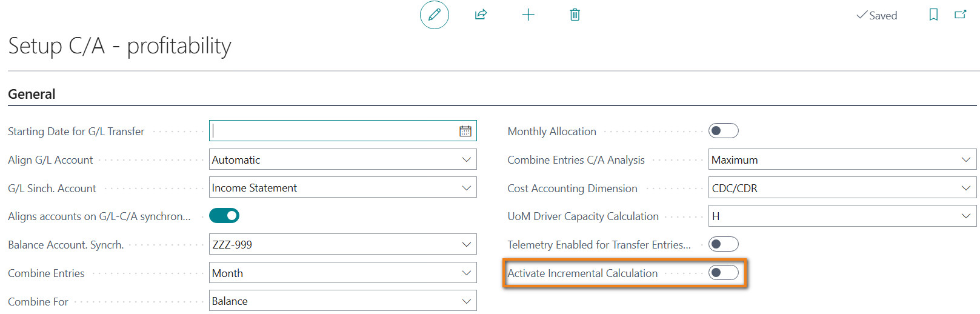980x314 pixels.
Task: Enable the Monthly Allocation toggle
Action: [x=724, y=130]
